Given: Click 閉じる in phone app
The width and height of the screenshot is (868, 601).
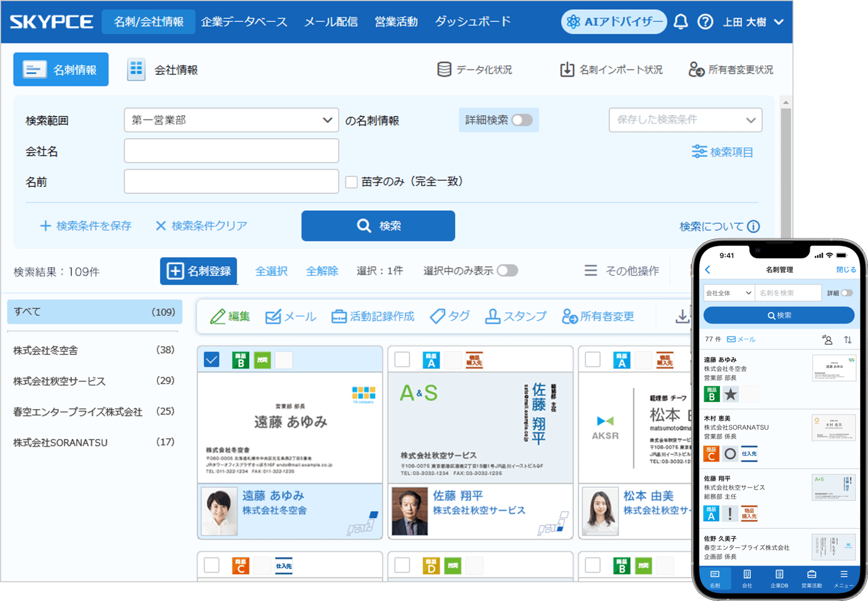Looking at the screenshot, I should [x=846, y=270].
